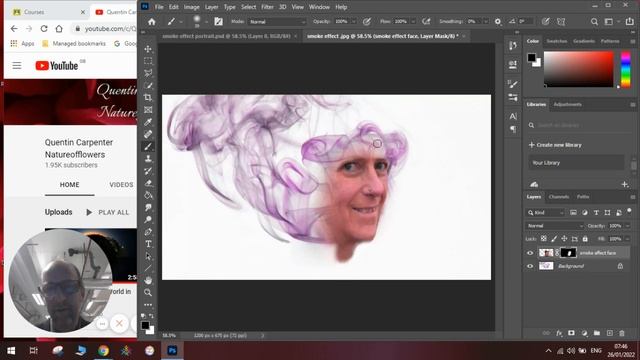Toggle pixel layers filter icon

(573, 213)
